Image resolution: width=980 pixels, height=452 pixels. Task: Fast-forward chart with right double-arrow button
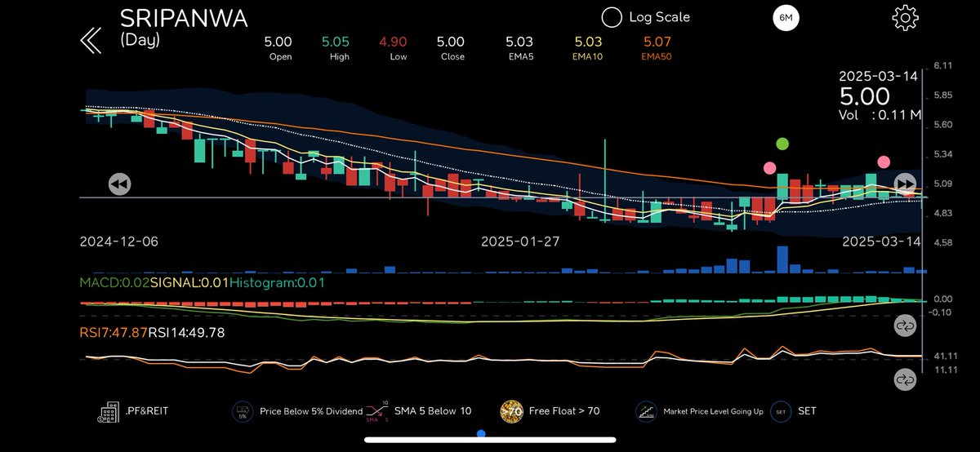[x=906, y=184]
